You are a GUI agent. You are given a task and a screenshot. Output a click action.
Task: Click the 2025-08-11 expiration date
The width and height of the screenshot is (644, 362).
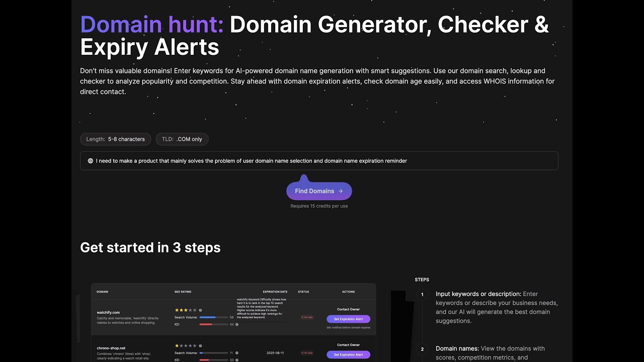coord(275,353)
